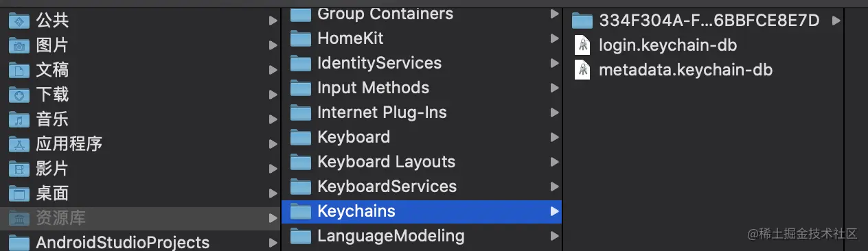Click the 桌面 desktop folder icon
The width and height of the screenshot is (868, 251).
click(19, 193)
